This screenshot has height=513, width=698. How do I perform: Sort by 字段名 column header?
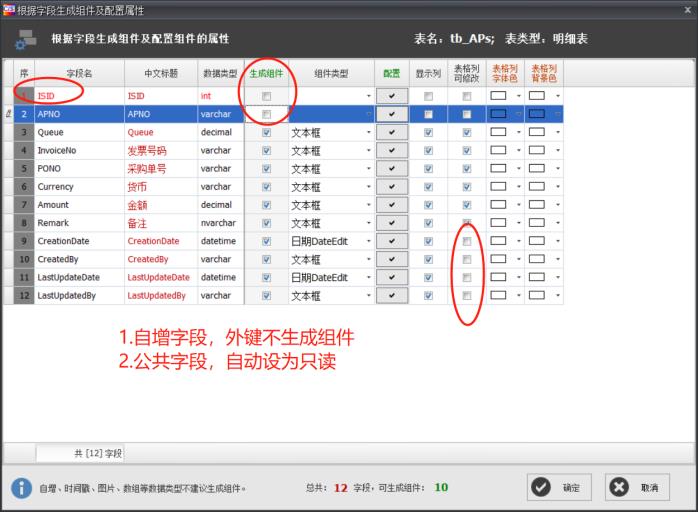click(79, 73)
